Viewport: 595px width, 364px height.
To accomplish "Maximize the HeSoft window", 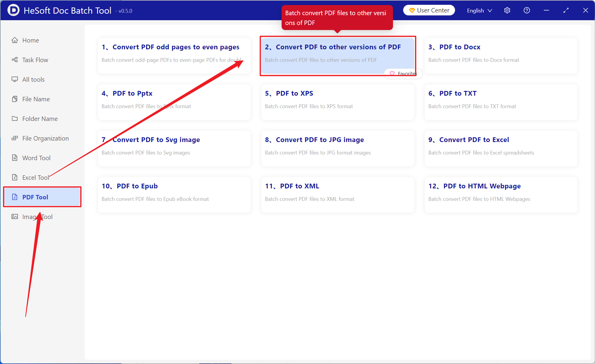I will (x=566, y=10).
